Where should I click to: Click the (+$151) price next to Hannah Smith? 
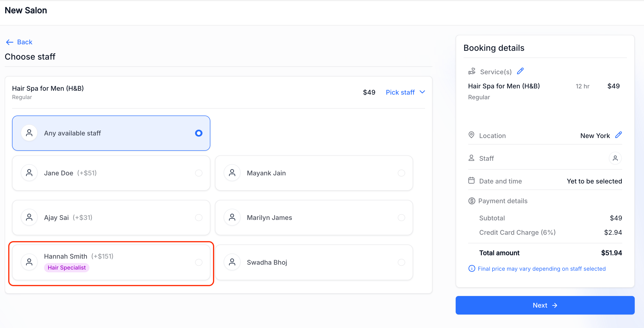102,256
